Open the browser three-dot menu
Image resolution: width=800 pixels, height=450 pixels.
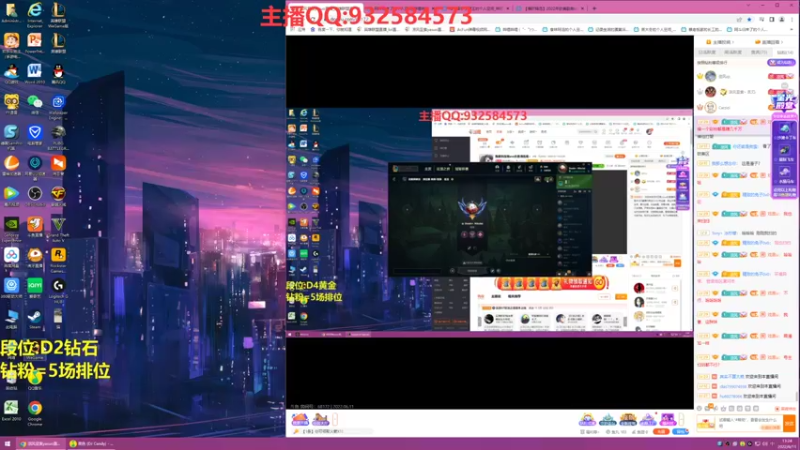[792, 19]
